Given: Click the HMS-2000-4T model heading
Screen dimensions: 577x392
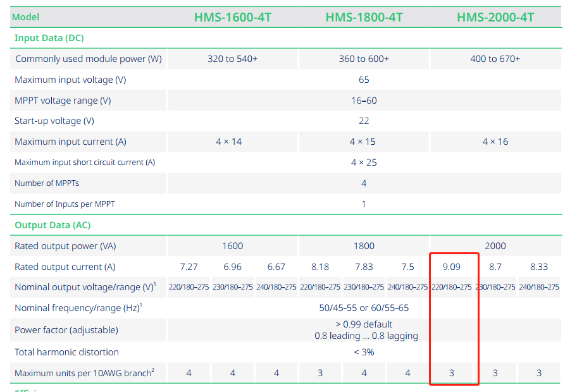Looking at the screenshot, I should [x=495, y=17].
